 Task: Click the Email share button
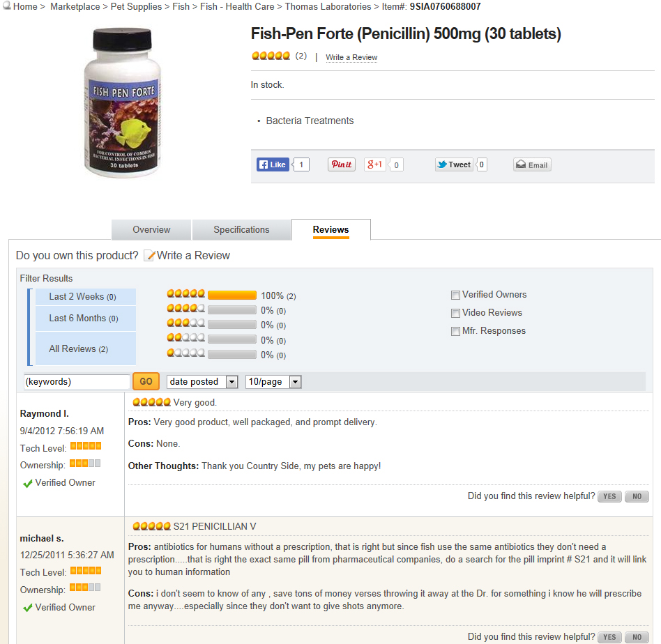click(532, 165)
